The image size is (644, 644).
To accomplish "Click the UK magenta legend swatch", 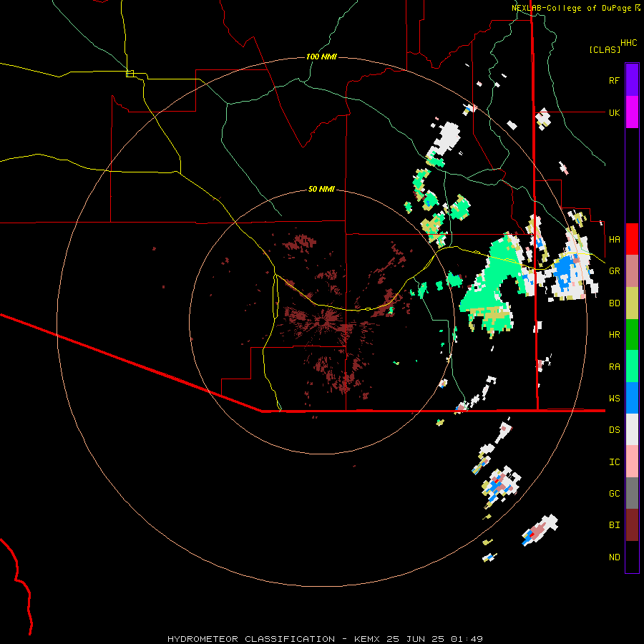I will 632,112.
